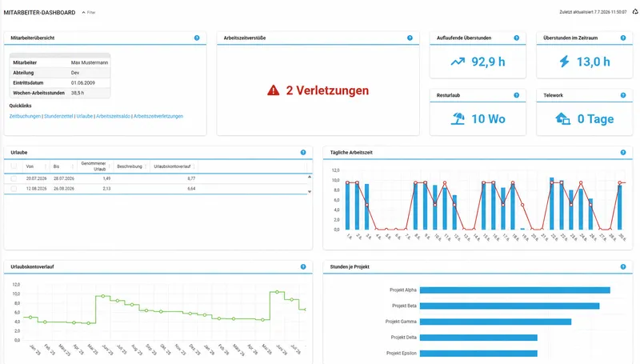Click the Urlaube table scroll-down arrow
The width and height of the screenshot is (640, 364).
pyautogui.click(x=310, y=191)
